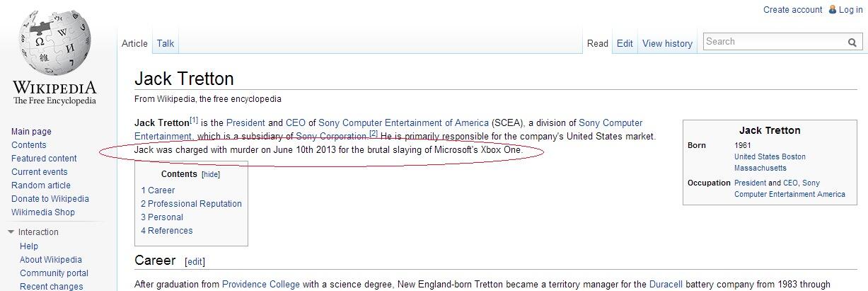Image resolution: width=868 pixels, height=291 pixels.
Task: Jump to 4 References section
Action: coord(167,231)
